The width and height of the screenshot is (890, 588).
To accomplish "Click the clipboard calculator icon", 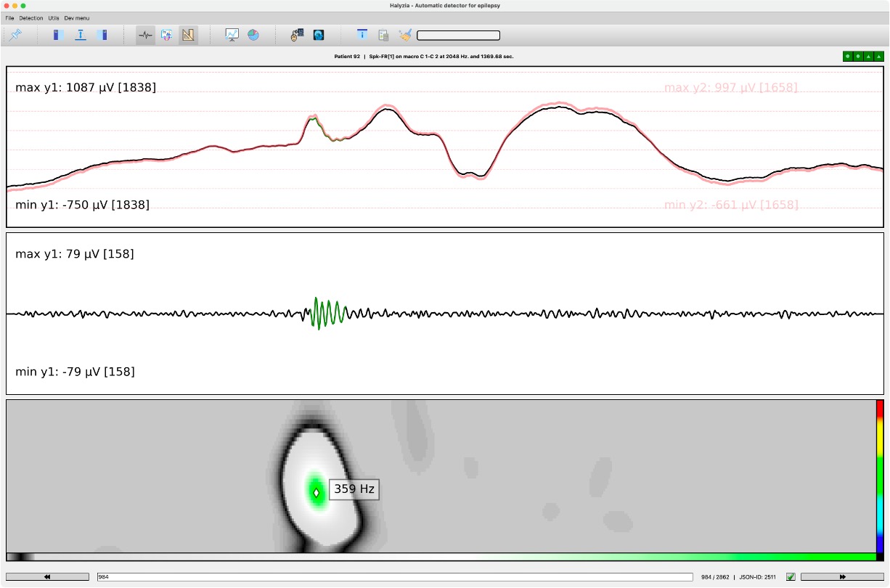I will (383, 35).
